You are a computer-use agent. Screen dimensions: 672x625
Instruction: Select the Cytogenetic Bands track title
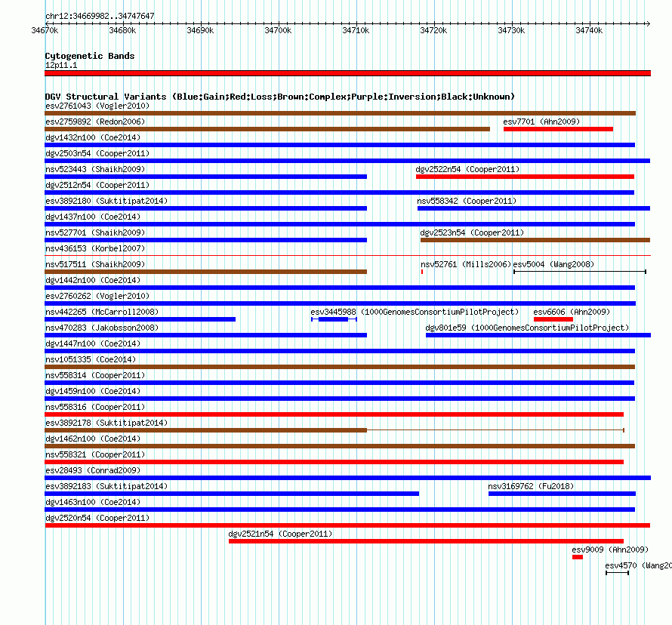tap(90, 56)
